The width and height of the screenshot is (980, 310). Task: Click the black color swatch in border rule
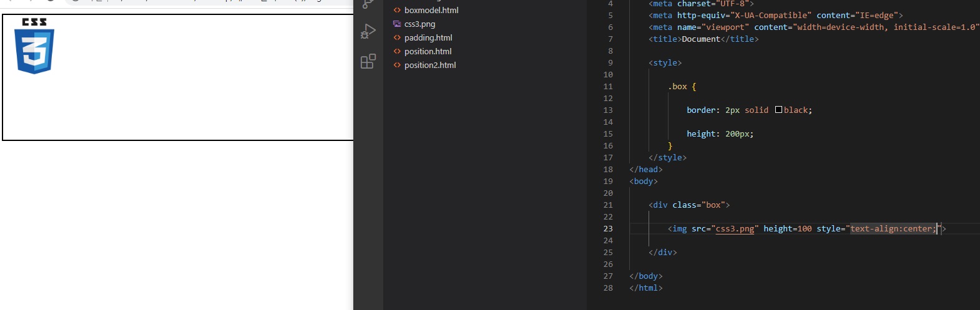pos(778,110)
